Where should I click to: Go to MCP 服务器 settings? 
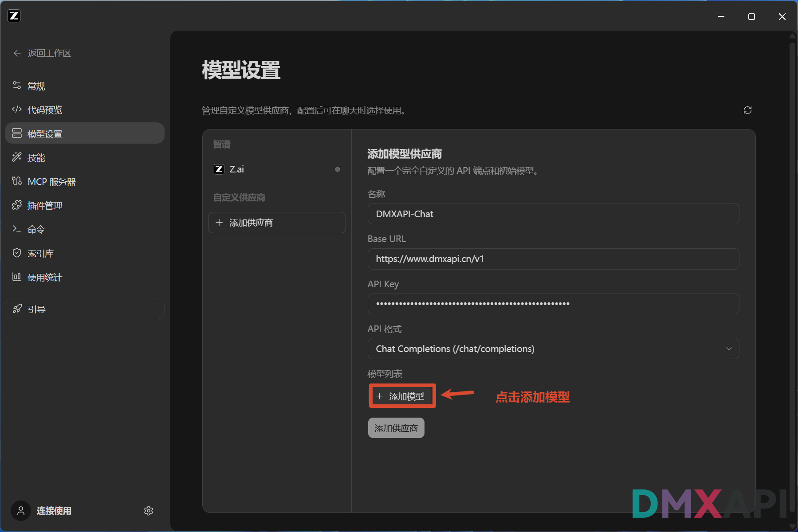(84, 181)
